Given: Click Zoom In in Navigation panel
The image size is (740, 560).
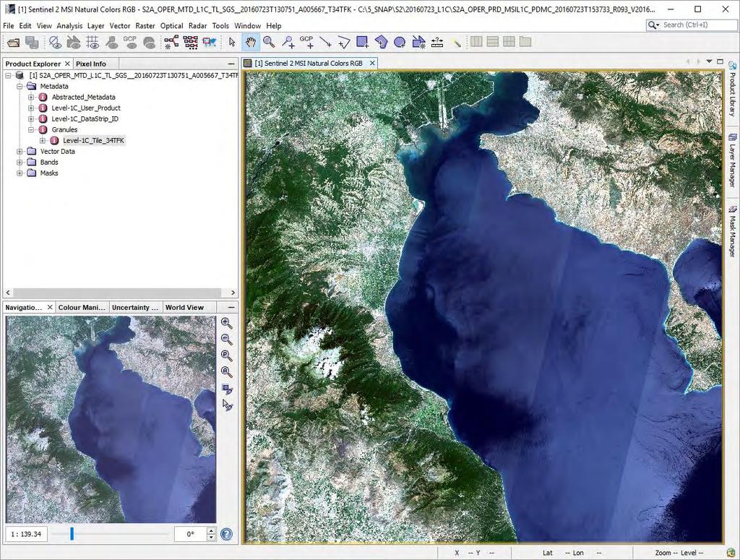Looking at the screenshot, I should (x=226, y=323).
